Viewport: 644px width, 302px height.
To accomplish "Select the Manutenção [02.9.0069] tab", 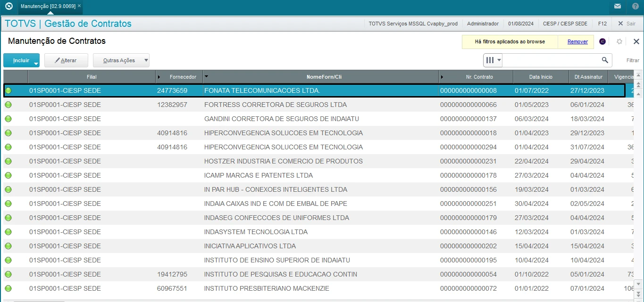I will [x=48, y=6].
